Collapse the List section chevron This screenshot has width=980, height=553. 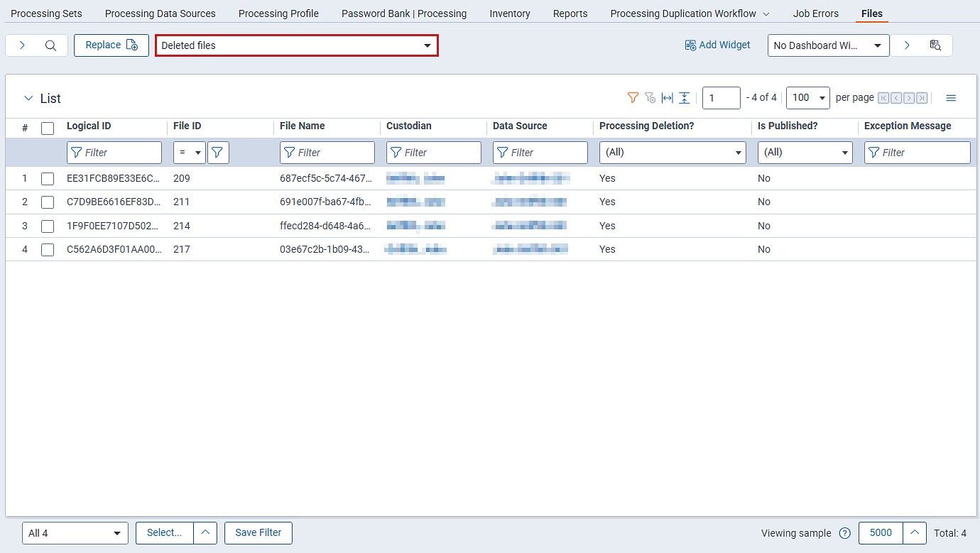click(28, 99)
